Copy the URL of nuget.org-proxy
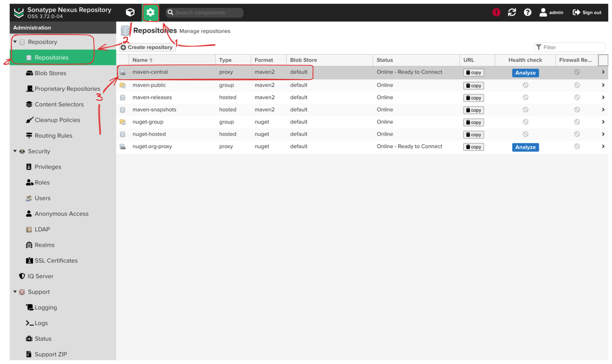The height and width of the screenshot is (364, 612). [x=473, y=147]
